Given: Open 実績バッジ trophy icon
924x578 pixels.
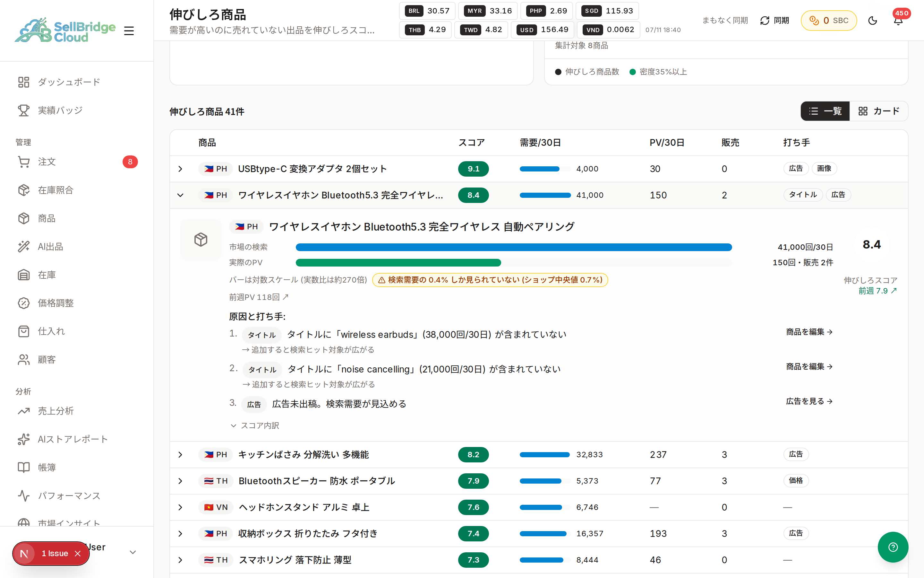Looking at the screenshot, I should pyautogui.click(x=24, y=110).
